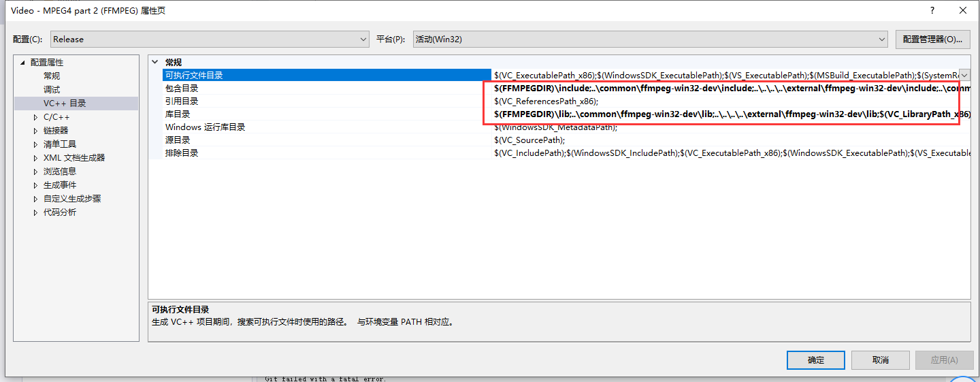
Task: Click the $(VC_SourcePath) value
Action: coord(529,140)
